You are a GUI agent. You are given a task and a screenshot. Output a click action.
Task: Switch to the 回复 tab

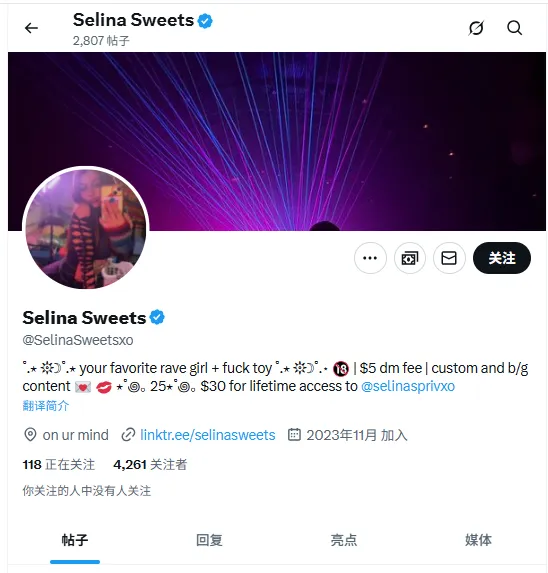pyautogui.click(x=209, y=540)
